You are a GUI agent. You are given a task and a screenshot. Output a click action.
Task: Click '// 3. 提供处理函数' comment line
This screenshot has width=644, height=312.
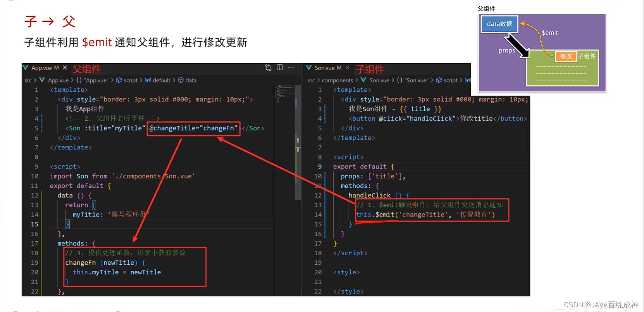(x=126, y=253)
